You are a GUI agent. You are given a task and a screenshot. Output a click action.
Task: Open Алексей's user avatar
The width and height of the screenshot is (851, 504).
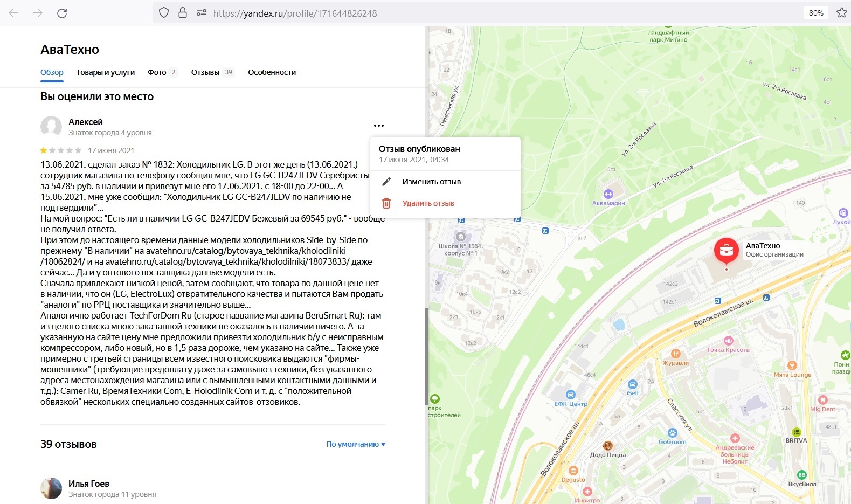point(51,127)
